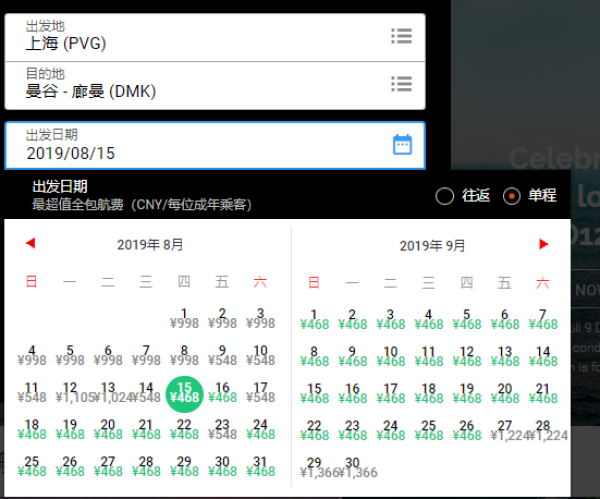
Task: Select the 往返 round-trip radio button
Action: pyautogui.click(x=445, y=196)
